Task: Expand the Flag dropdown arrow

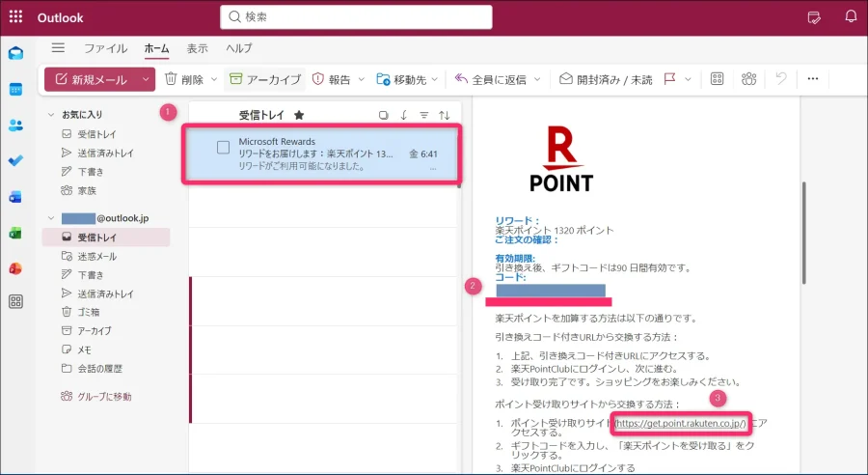Action: (688, 79)
